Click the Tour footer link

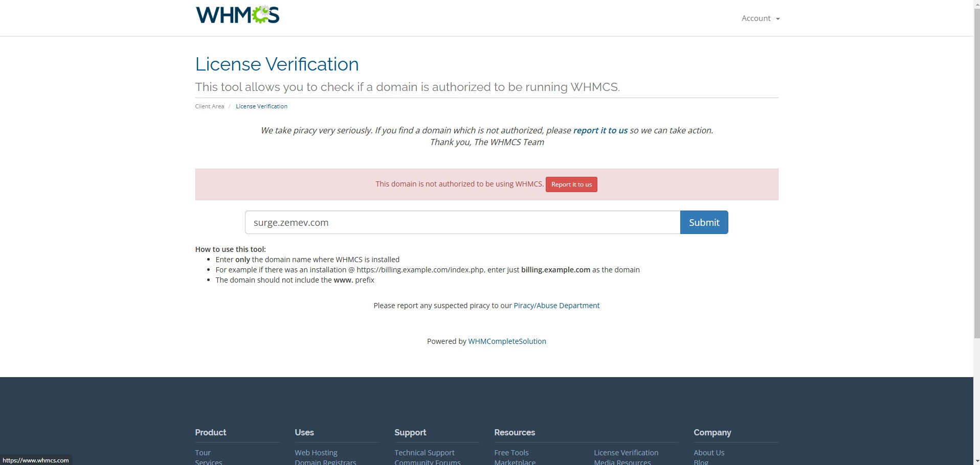tap(203, 453)
